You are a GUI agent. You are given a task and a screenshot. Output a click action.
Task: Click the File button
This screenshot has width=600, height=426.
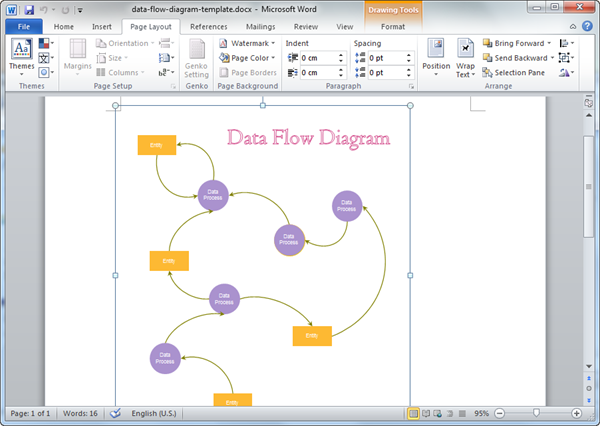22,27
